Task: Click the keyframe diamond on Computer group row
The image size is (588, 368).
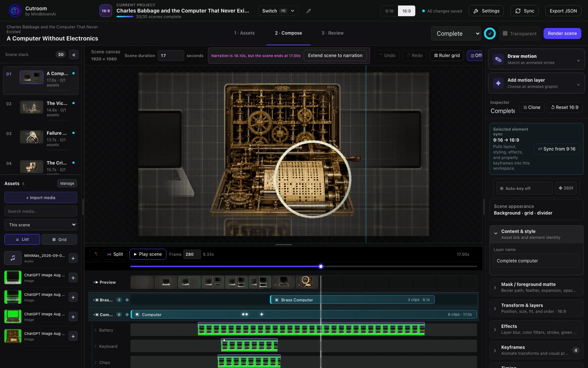Action: (127, 315)
